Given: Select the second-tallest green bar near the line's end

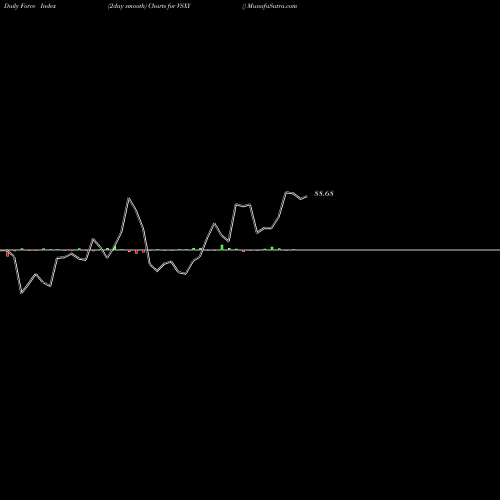Looking at the screenshot, I should pos(272,248).
